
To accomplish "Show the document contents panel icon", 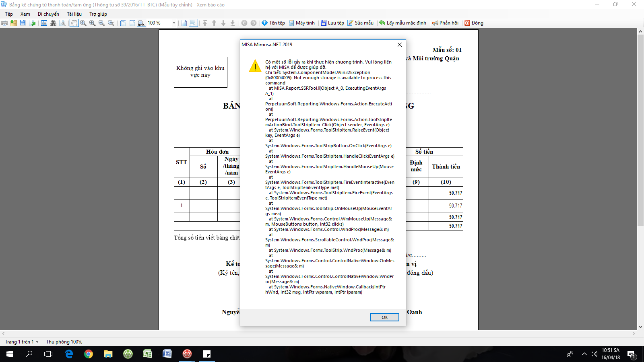I will [44, 23].
